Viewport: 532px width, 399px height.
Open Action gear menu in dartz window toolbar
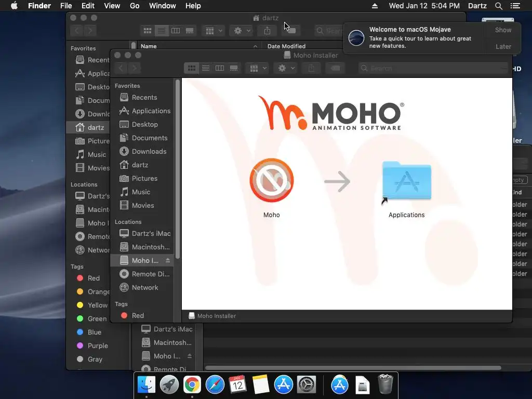point(242,31)
